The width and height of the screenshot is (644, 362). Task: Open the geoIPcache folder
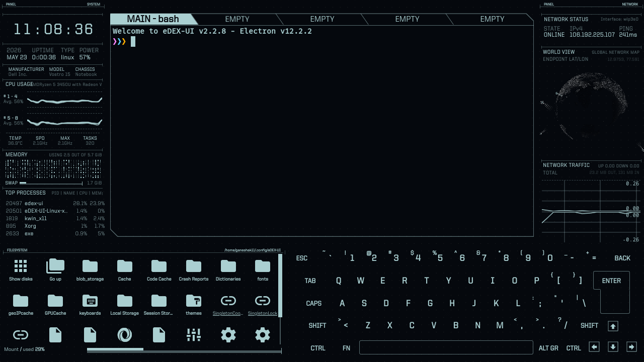[x=21, y=301]
